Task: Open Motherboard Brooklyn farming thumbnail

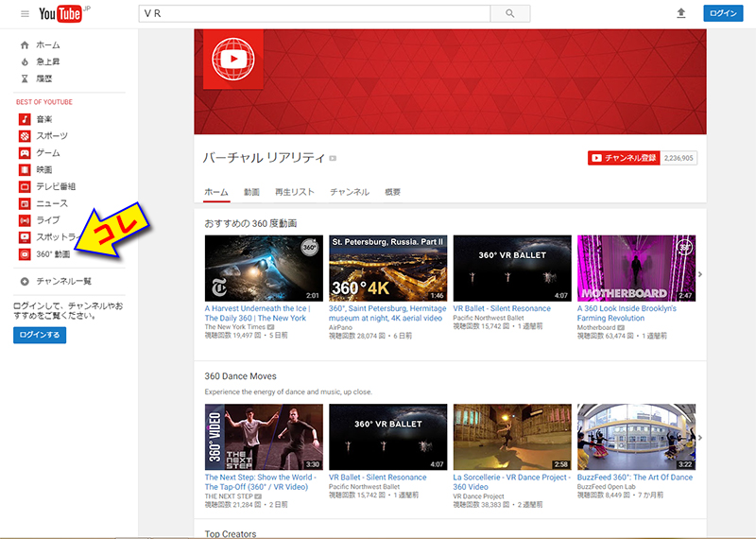Action: tap(636, 269)
